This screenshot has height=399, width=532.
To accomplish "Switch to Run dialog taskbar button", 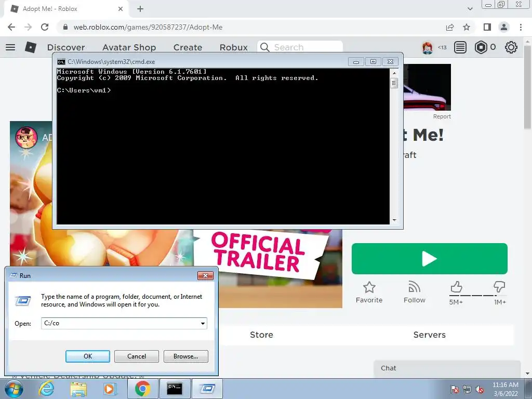I will tap(207, 389).
